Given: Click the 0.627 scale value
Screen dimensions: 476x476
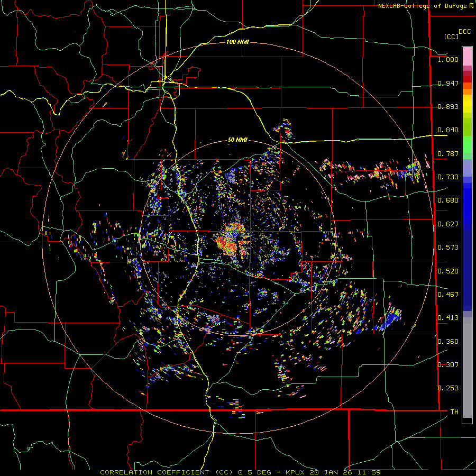Looking at the screenshot, I should 448,224.
